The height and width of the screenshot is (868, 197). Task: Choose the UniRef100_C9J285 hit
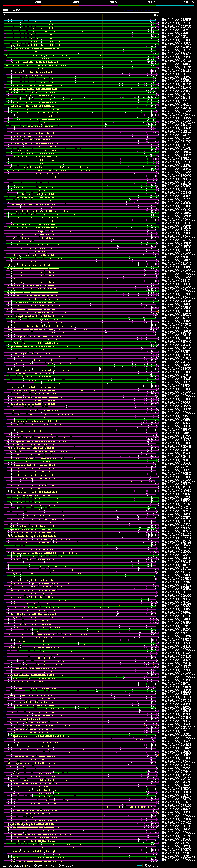177,806
